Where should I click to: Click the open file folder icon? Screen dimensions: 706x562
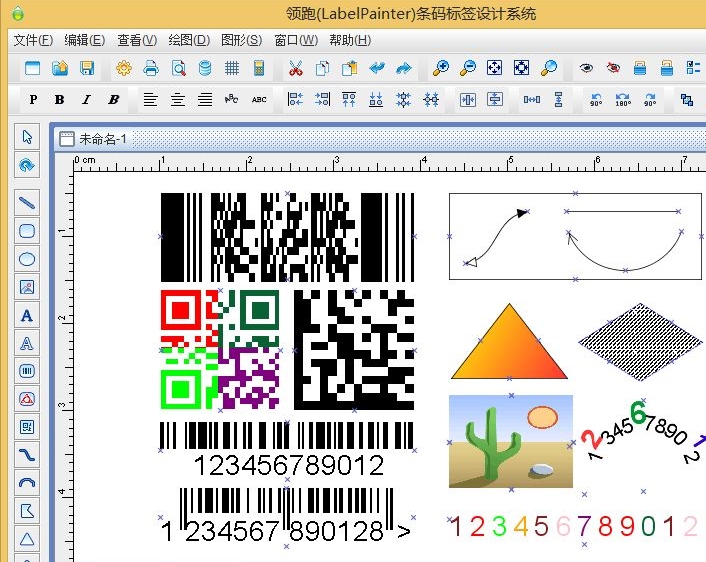point(60,68)
